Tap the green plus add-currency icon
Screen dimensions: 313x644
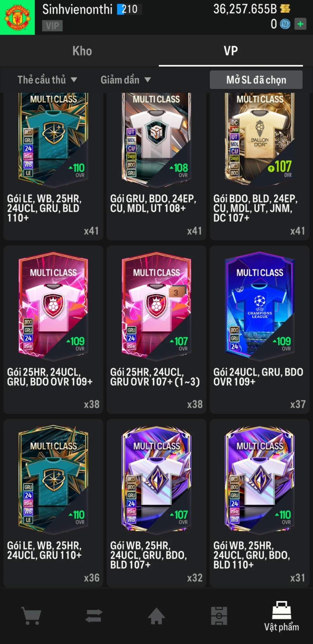click(x=300, y=24)
